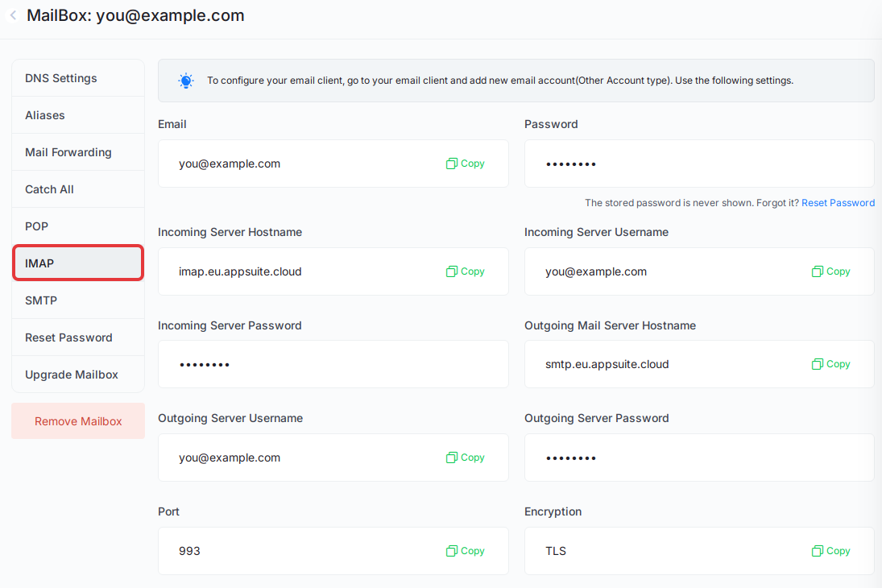
Task: Open Upgrade Mailbox option
Action: click(78, 375)
